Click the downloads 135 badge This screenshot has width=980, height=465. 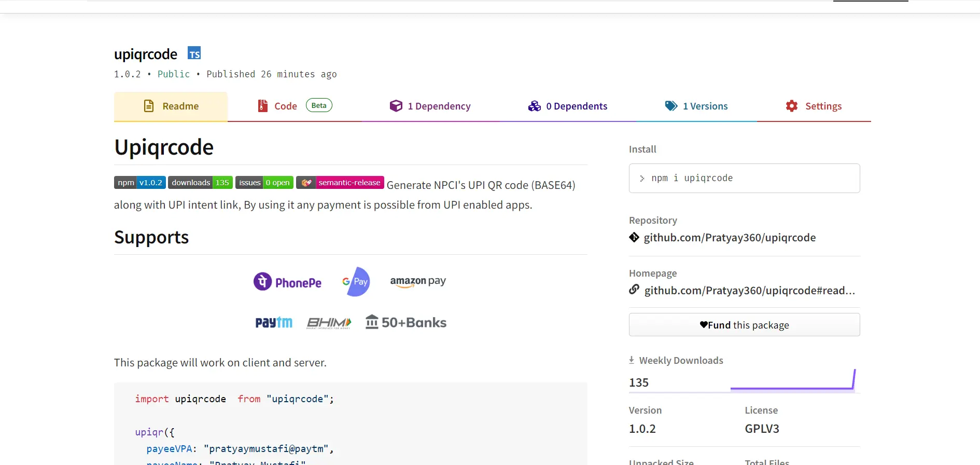click(x=200, y=183)
